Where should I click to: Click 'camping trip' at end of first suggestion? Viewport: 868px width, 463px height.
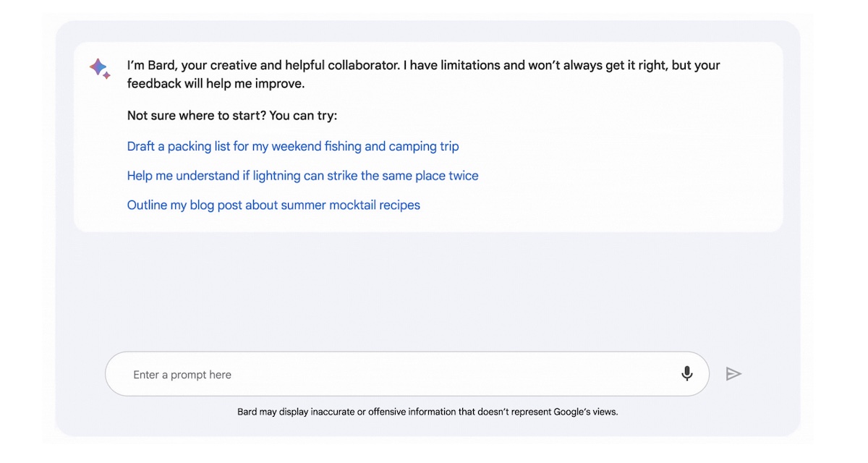point(424,146)
